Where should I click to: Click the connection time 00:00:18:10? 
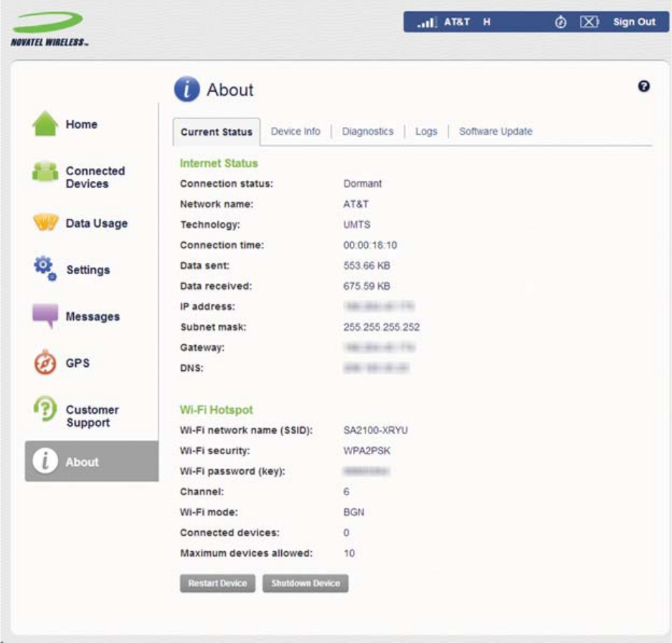370,245
